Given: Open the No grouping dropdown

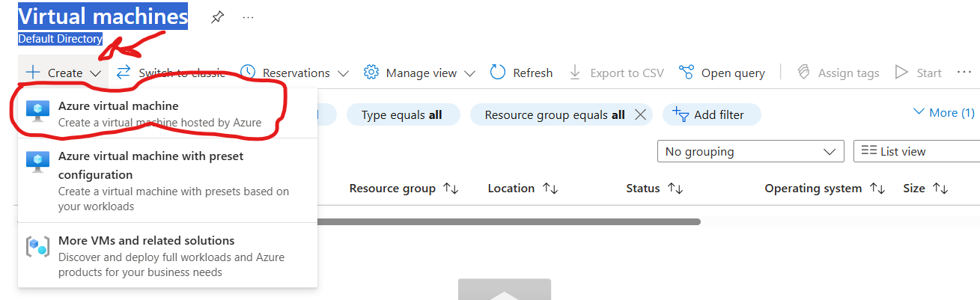Looking at the screenshot, I should click(750, 151).
